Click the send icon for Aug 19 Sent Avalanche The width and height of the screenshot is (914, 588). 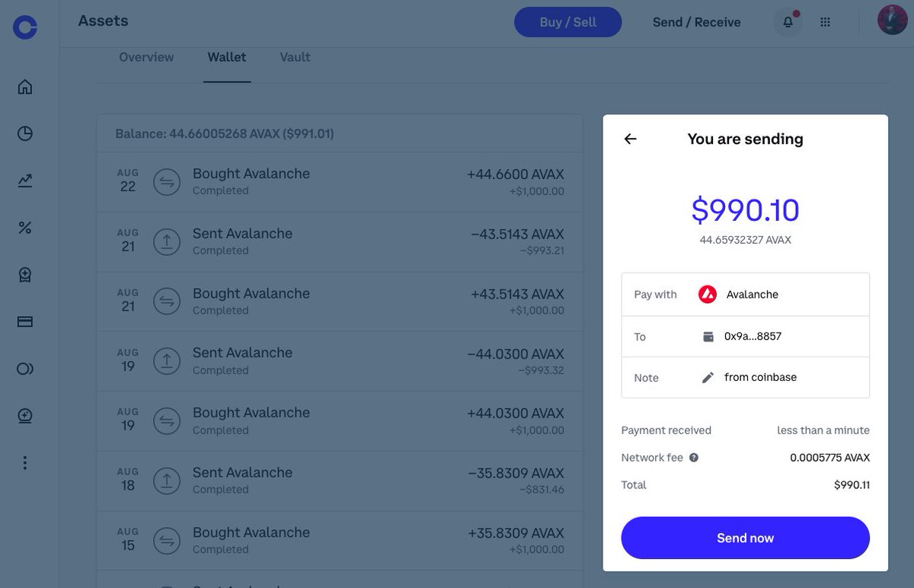(x=167, y=361)
